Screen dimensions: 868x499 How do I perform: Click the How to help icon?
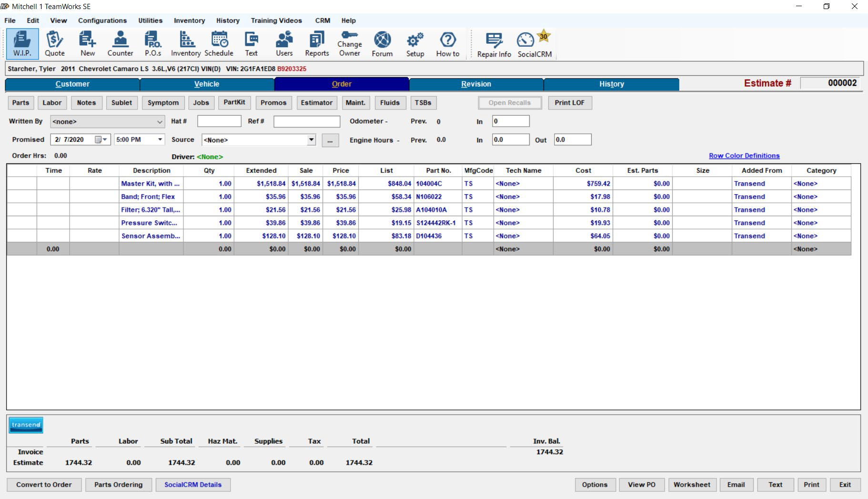447,43
